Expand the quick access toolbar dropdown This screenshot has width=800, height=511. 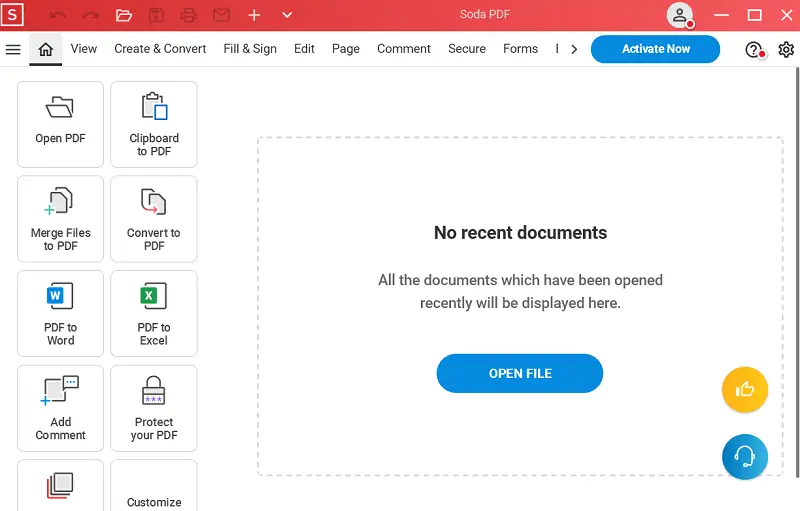[287, 15]
